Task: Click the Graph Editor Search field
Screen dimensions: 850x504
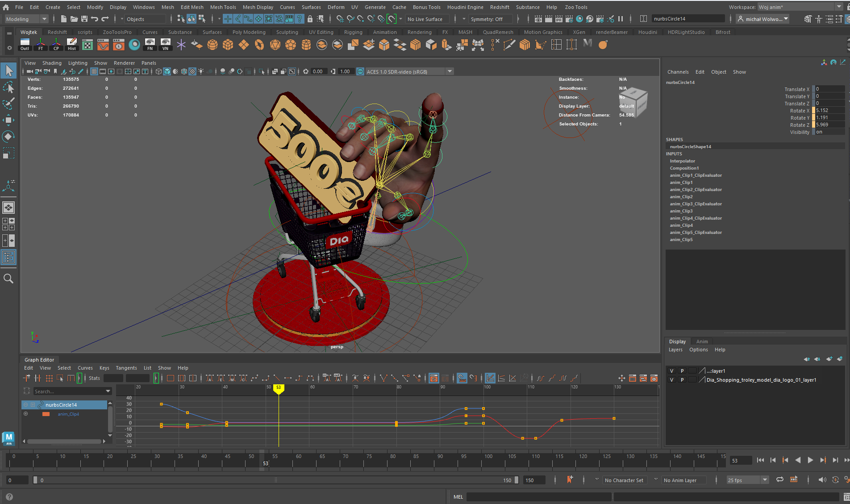Action: point(72,391)
